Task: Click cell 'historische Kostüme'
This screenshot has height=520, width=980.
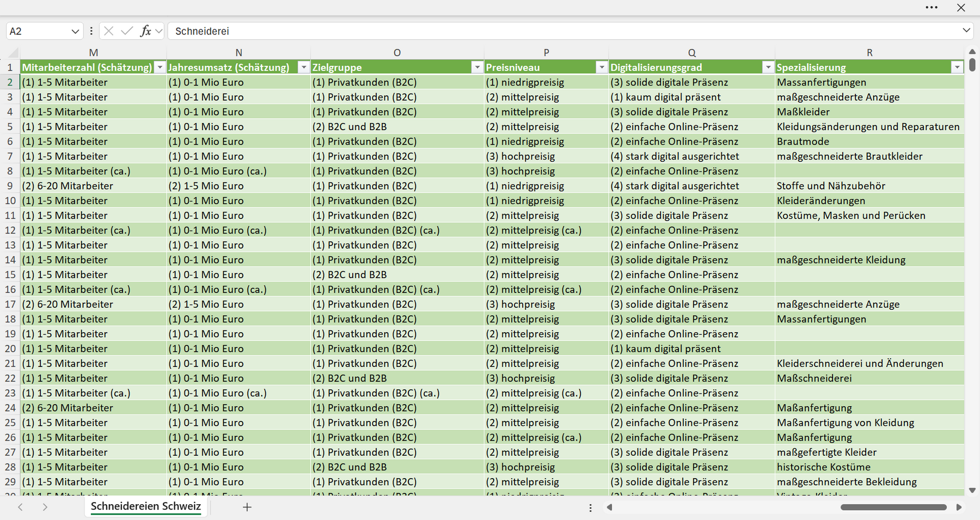Action: click(x=869, y=467)
